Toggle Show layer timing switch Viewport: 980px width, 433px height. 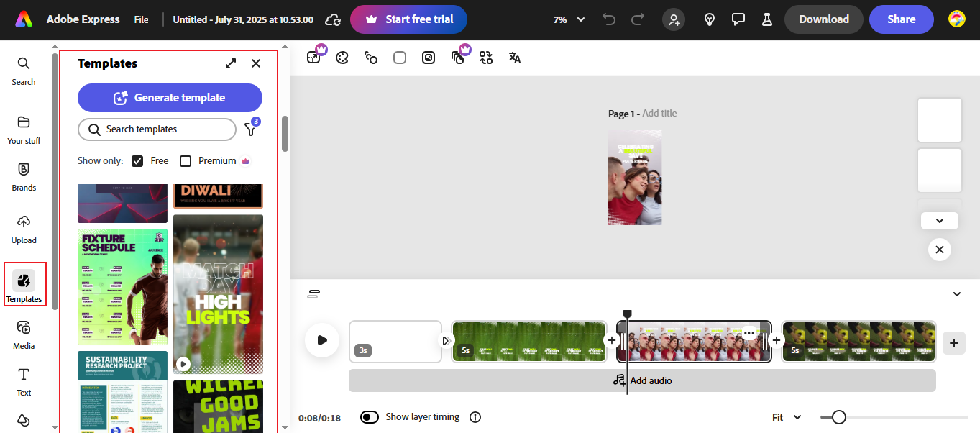point(370,417)
